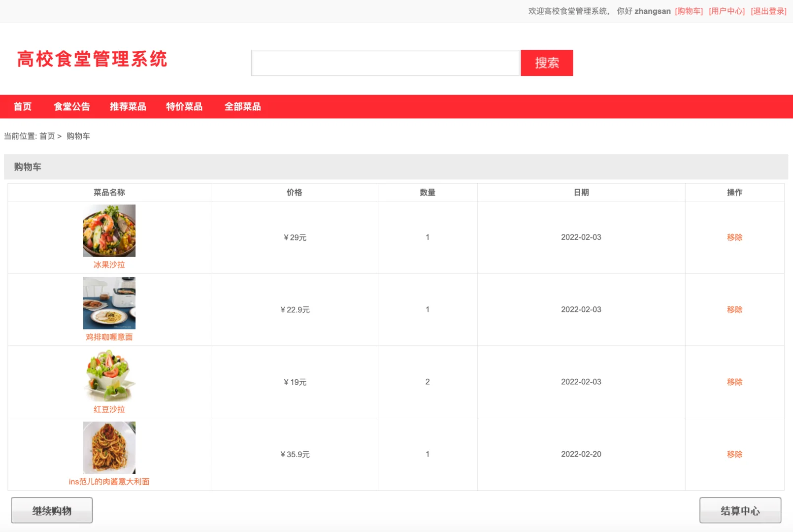View the 鸡排咖喱意面 dish thumbnail

point(109,302)
